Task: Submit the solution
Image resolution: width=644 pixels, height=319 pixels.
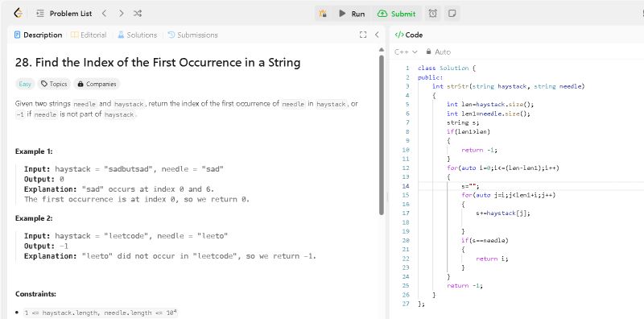Action: (x=396, y=14)
